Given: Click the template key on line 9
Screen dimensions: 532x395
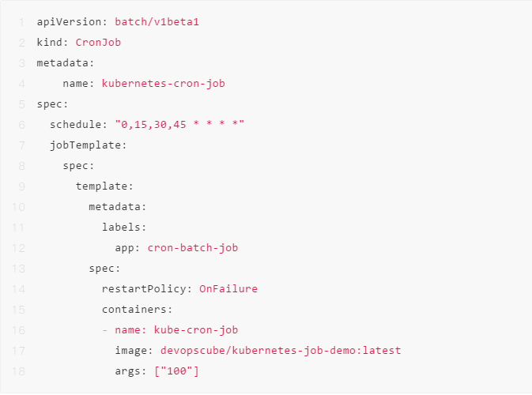Looking at the screenshot, I should (x=104, y=186).
